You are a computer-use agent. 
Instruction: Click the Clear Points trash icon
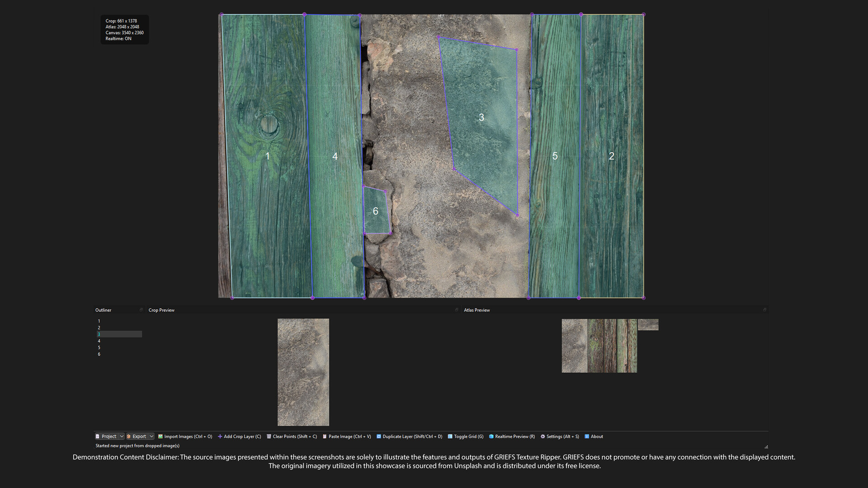click(269, 436)
